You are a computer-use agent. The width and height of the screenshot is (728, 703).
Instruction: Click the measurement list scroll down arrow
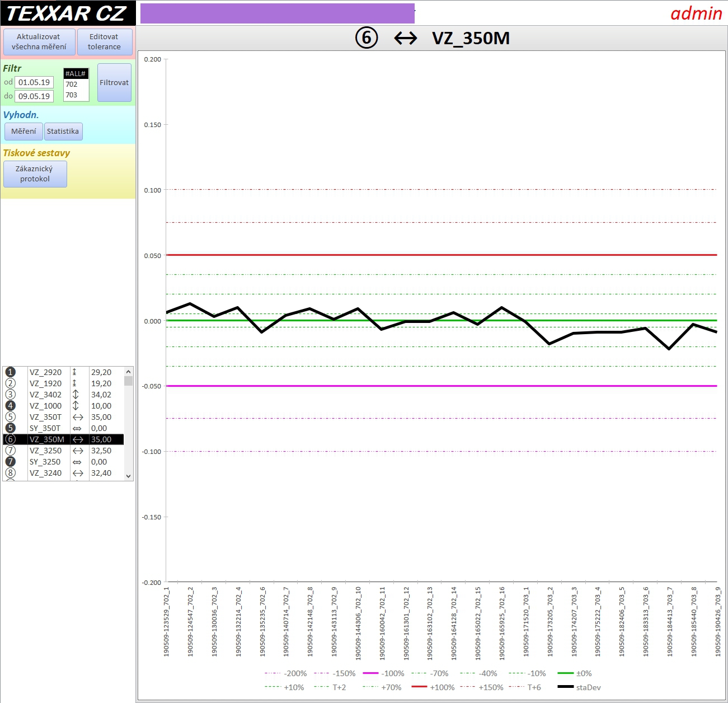(x=128, y=476)
